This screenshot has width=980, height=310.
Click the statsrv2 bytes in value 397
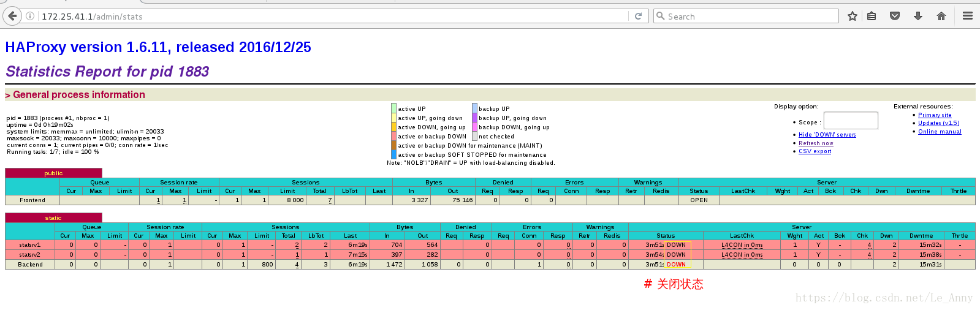397,255
